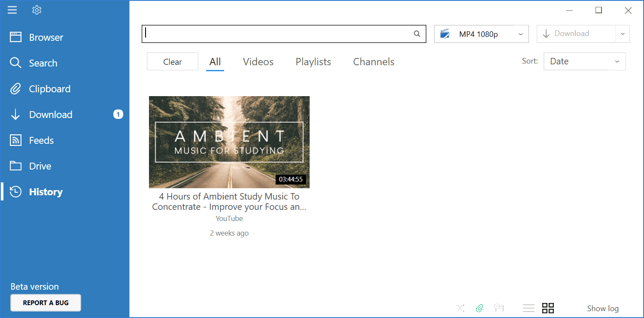Open settings via the gear icon

pyautogui.click(x=36, y=9)
